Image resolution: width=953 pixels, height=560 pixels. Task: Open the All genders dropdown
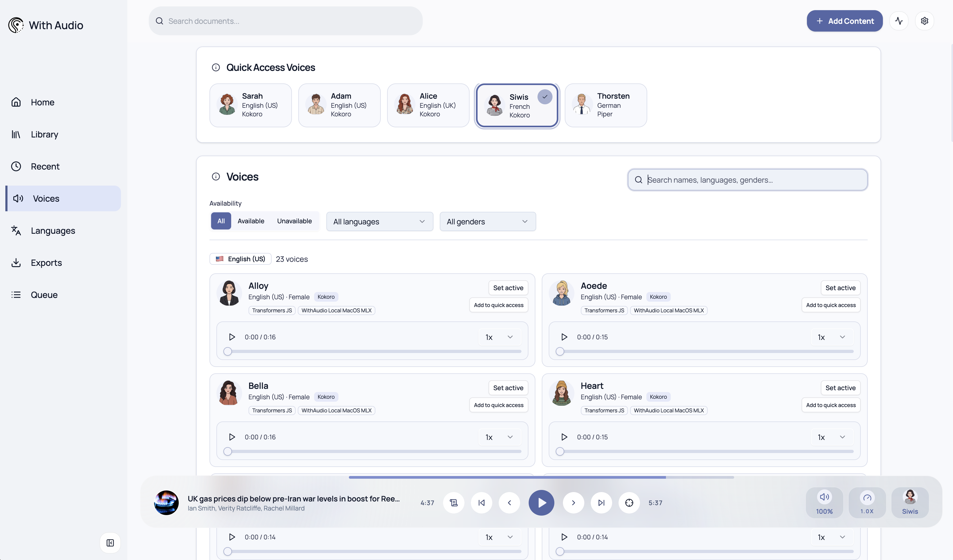click(487, 221)
